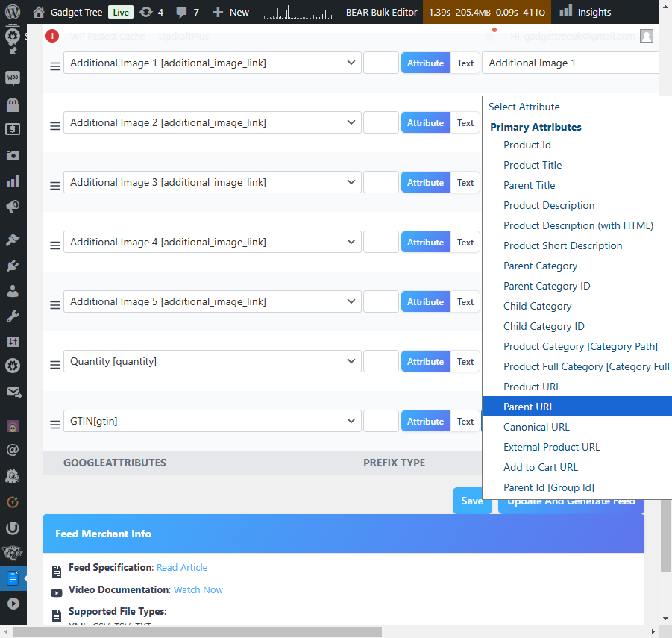Open the Additional Image 1 value select box
The width and height of the screenshot is (672, 638).
coord(571,63)
